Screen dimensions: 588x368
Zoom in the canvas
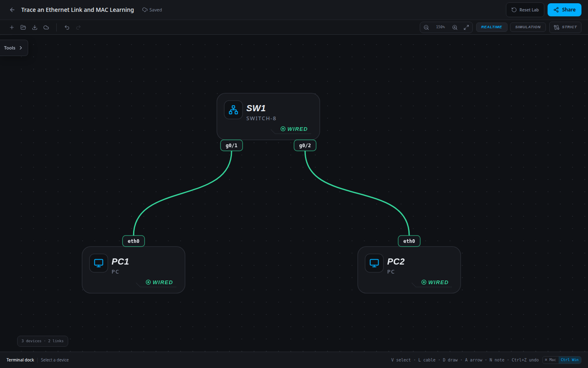(455, 27)
